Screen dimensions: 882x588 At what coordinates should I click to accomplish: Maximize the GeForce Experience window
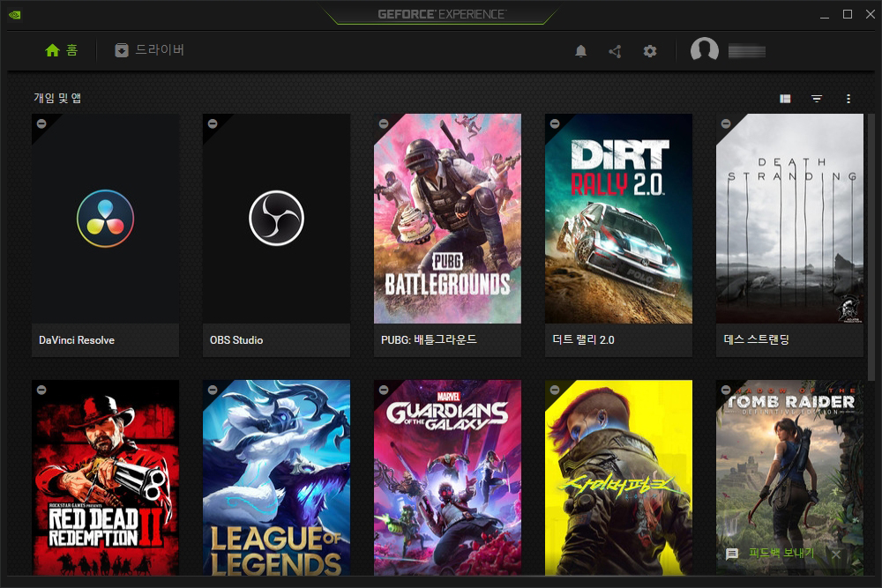(x=847, y=14)
